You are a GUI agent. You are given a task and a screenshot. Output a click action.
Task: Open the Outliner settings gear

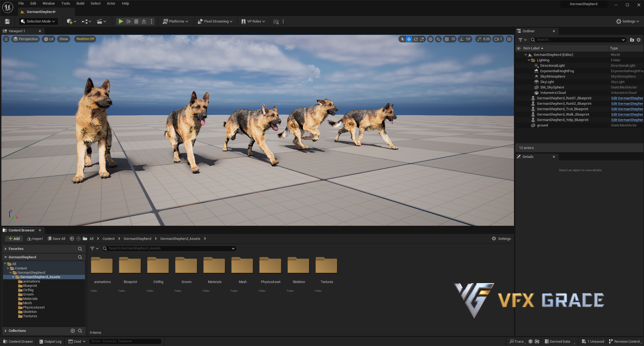[x=639, y=40]
